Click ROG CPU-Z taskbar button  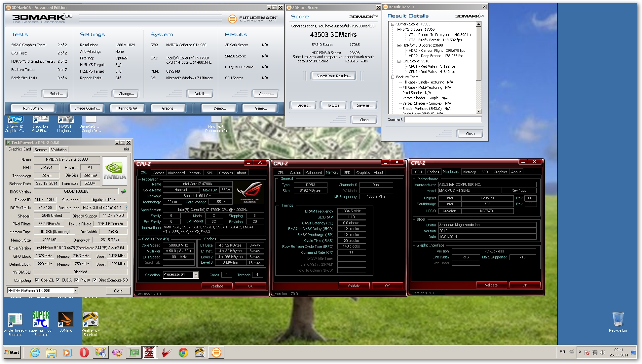point(149,352)
